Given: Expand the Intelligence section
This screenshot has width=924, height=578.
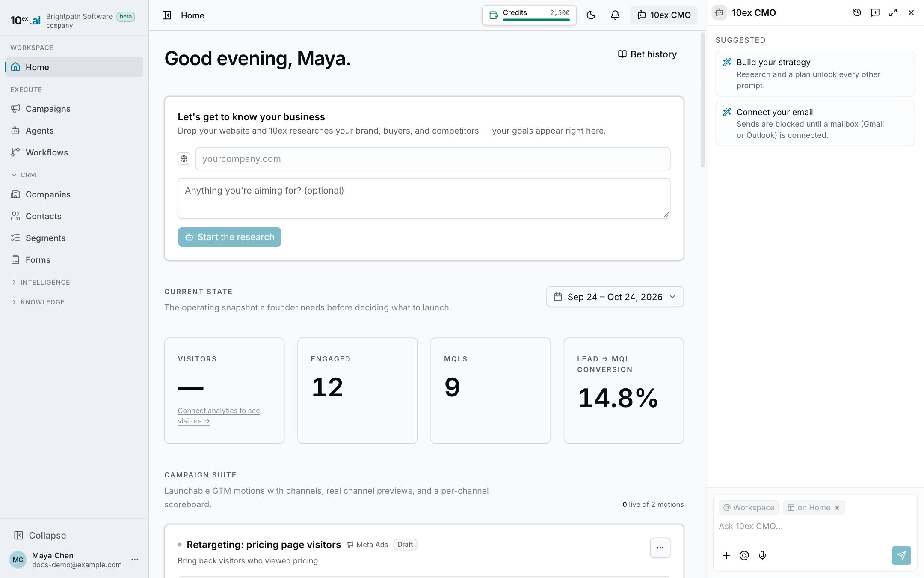Looking at the screenshot, I should tap(41, 283).
